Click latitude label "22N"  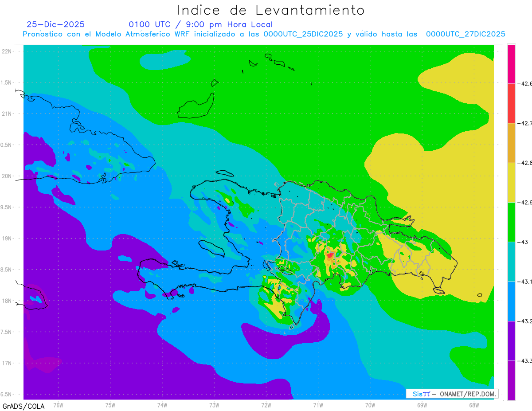[x=7, y=51]
